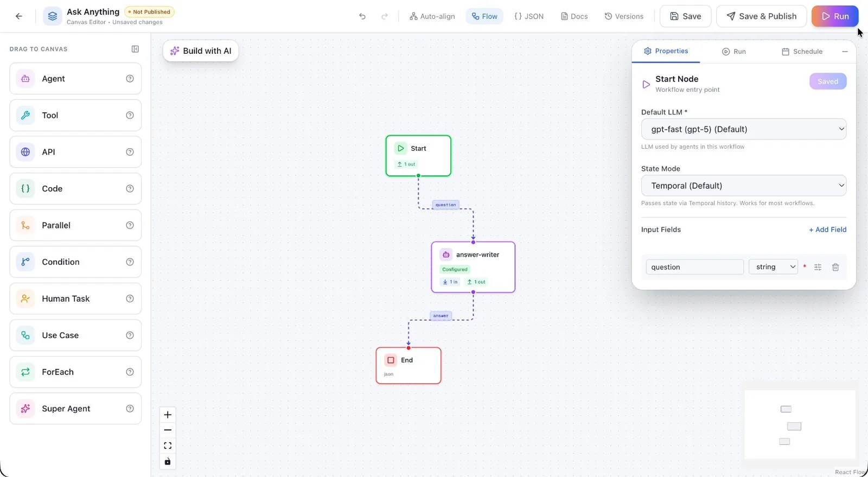Zoom out on the canvas

[168, 430]
